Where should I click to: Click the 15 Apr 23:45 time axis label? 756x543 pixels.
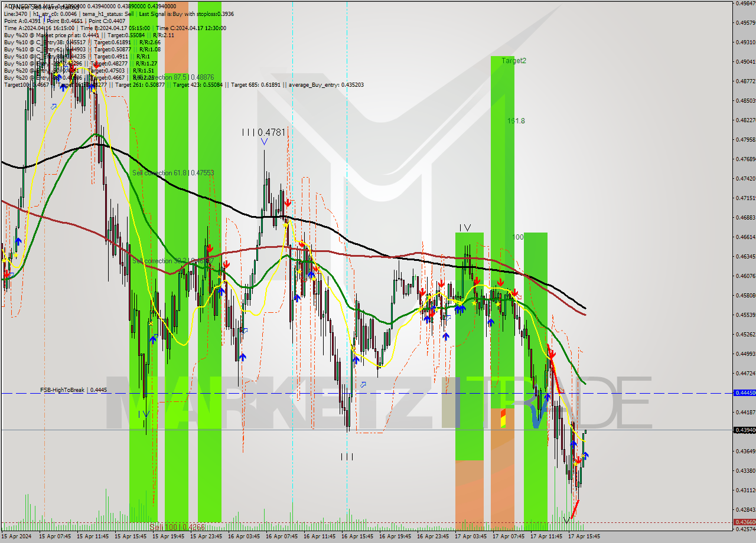click(x=206, y=537)
